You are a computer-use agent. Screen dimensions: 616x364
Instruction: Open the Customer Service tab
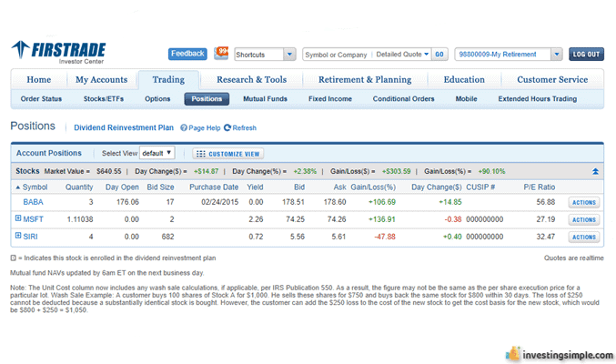552,80
